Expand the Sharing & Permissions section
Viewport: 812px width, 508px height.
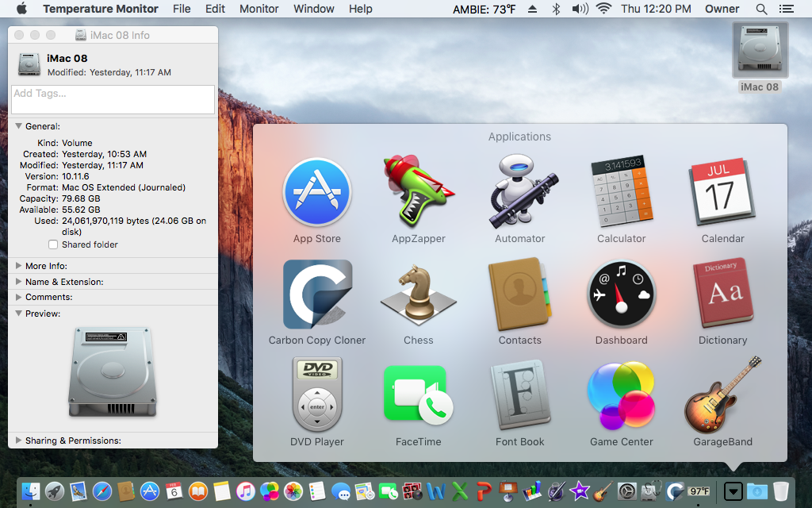pyautogui.click(x=19, y=441)
